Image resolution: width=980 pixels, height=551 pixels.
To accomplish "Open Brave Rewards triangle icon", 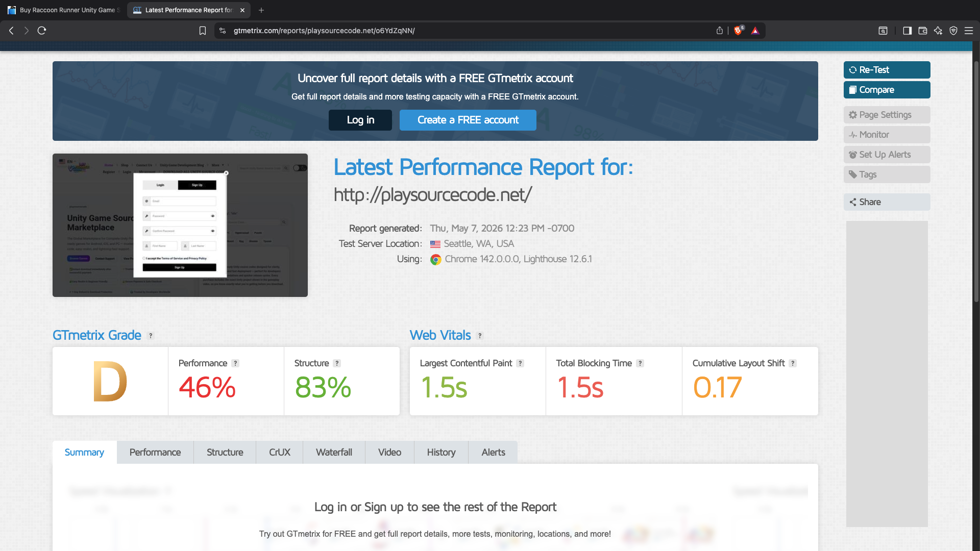I will pos(755,31).
